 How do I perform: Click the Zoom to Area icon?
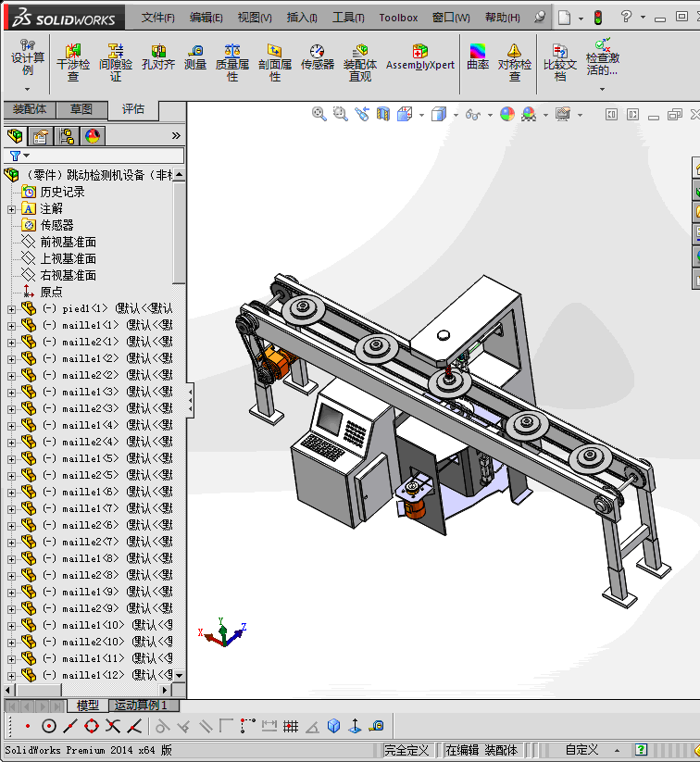[341, 114]
